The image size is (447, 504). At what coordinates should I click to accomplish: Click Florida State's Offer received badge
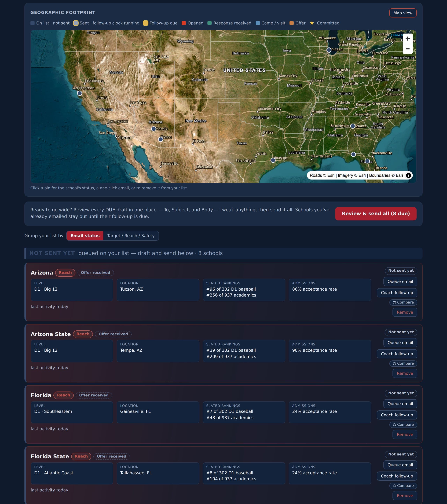pyautogui.click(x=111, y=456)
